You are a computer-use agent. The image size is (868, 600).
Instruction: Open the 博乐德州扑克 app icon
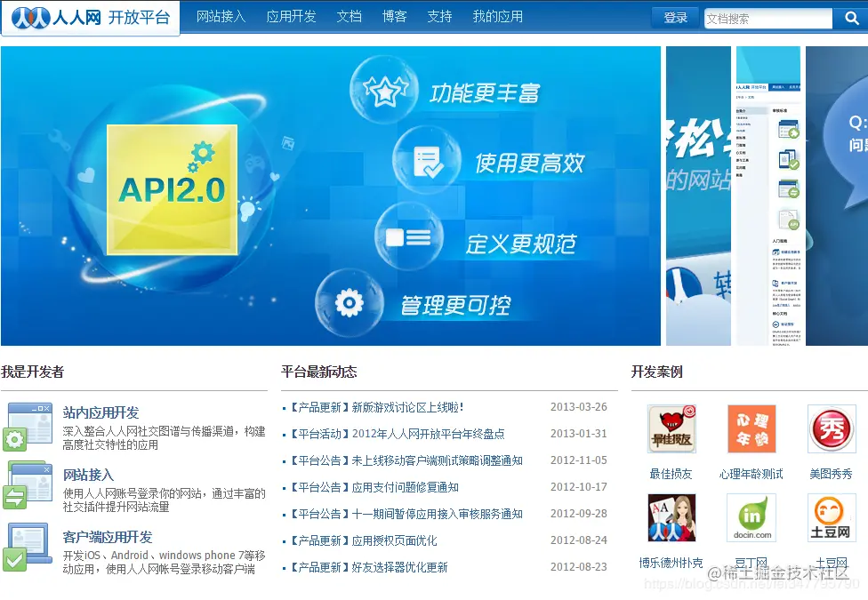point(671,517)
